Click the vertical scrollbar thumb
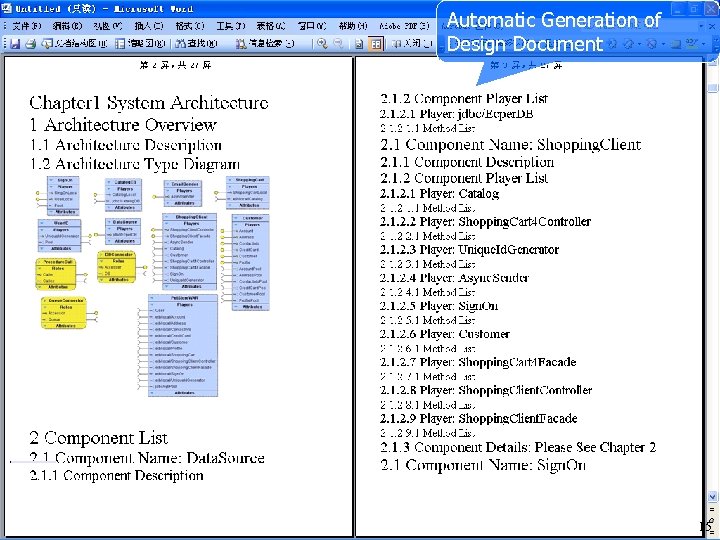This screenshot has width=720, height=540. 712,87
